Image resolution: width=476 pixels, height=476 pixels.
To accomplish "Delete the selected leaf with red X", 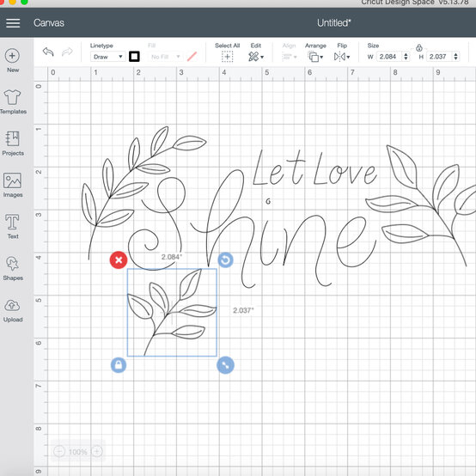I will (x=119, y=260).
